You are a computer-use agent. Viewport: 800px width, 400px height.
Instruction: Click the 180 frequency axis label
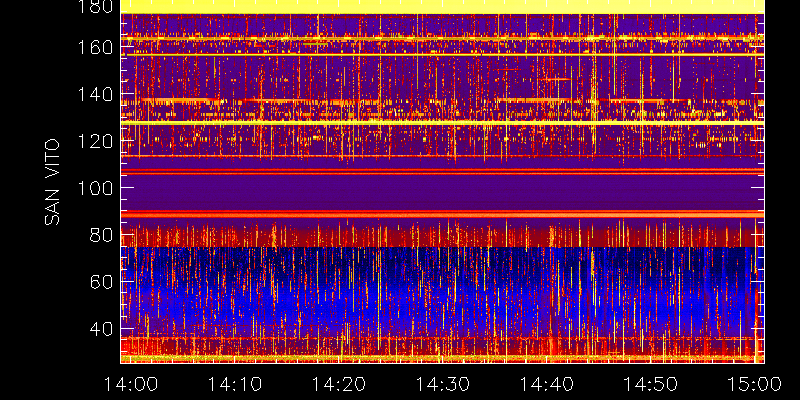pyautogui.click(x=95, y=6)
